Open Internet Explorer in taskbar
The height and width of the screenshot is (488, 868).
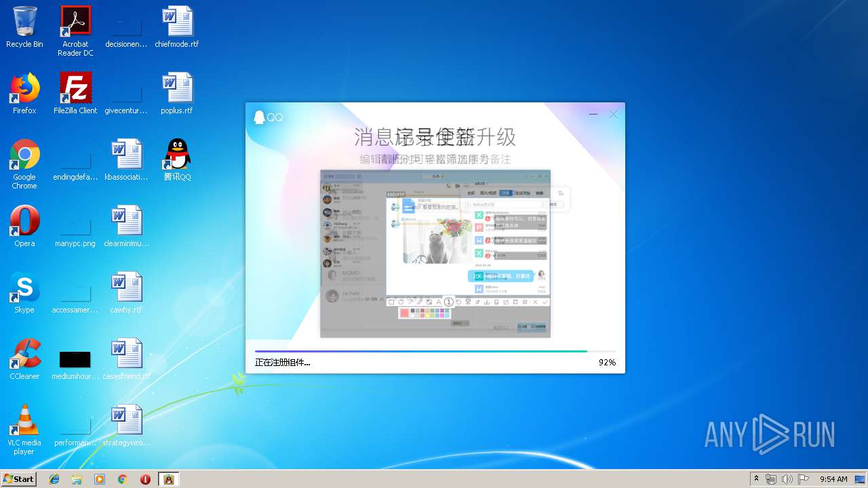(x=54, y=479)
